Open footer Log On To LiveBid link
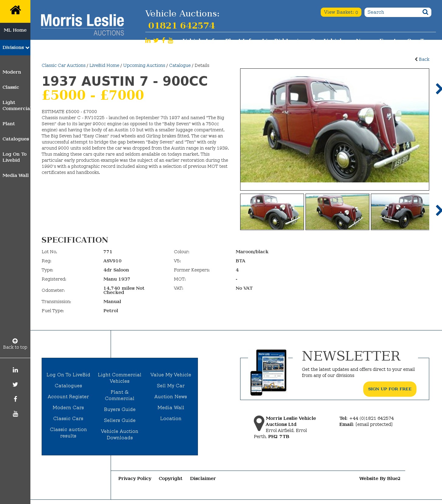This screenshot has height=504, width=442. (x=68, y=375)
